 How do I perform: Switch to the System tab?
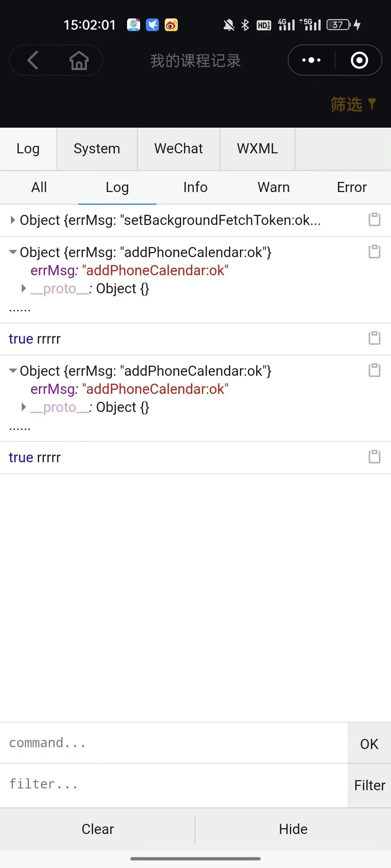97,149
